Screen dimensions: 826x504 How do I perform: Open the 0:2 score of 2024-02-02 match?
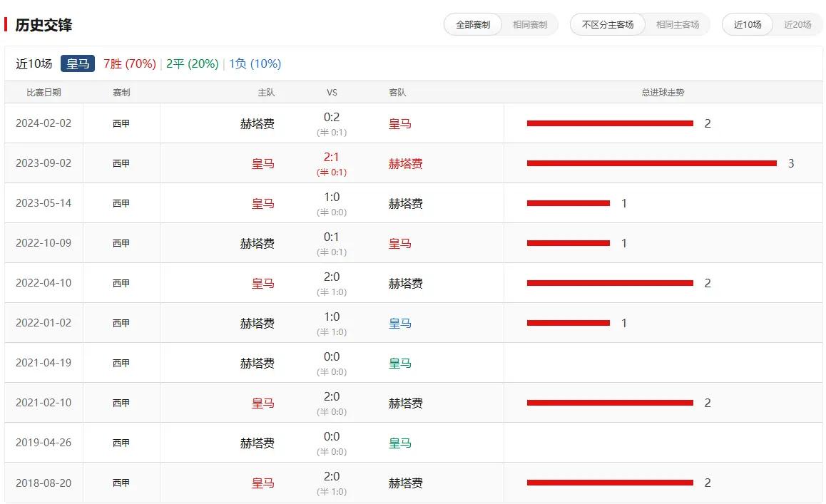(x=332, y=117)
